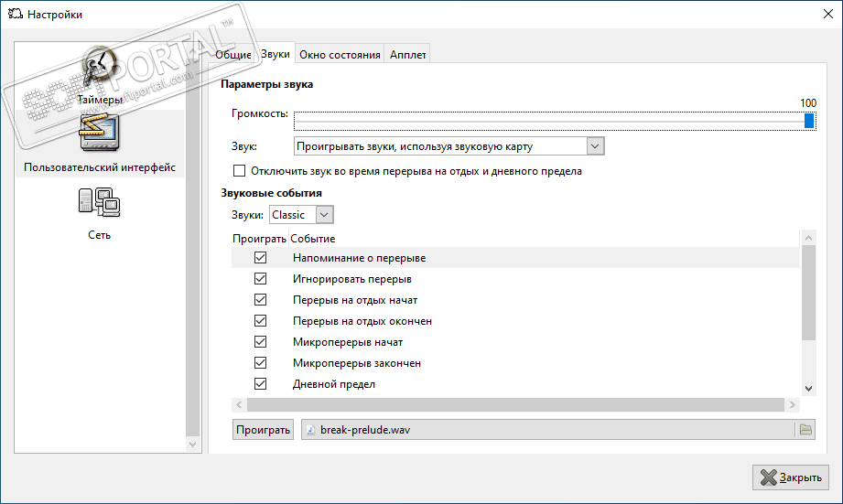This screenshot has width=843, height=504.
Task: Toggle mute sound during rest break checkbox
Action: 239,171
